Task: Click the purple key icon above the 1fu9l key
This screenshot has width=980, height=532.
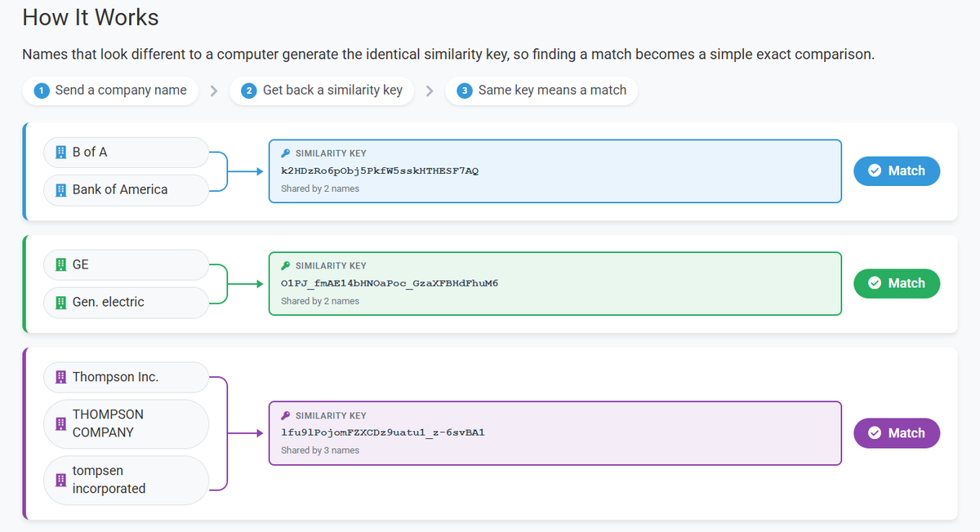Action: (286, 415)
